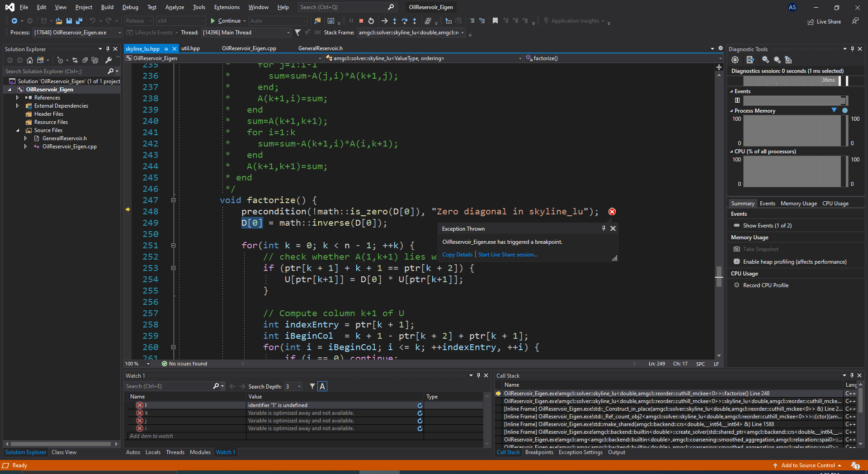
Task: Refresh watch variable 'k' value
Action: tap(420, 413)
